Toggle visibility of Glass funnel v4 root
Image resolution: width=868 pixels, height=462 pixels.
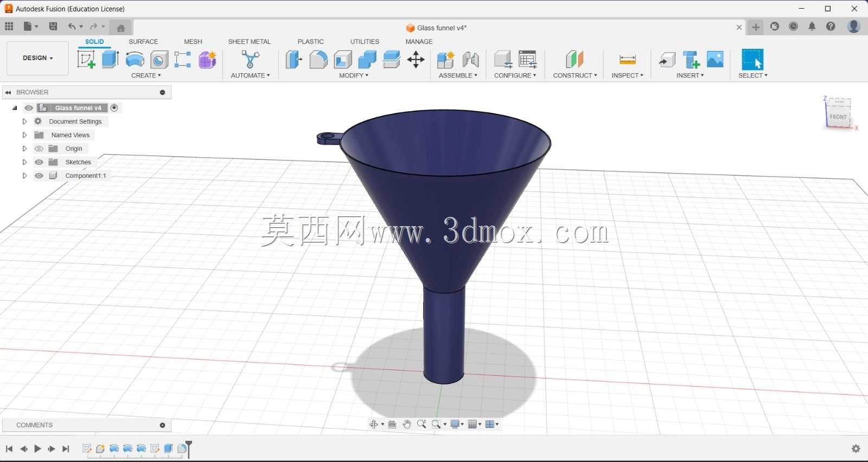click(x=29, y=108)
